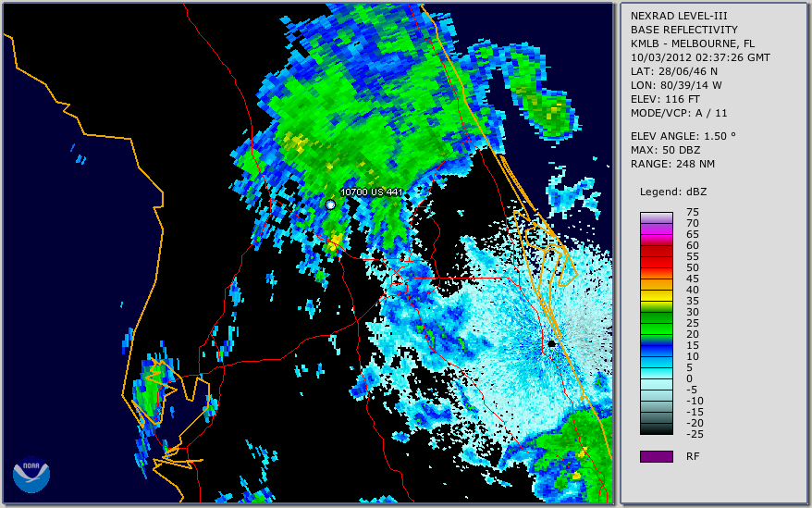This screenshot has height=508, width=812.
Task: Click the 'RF' legend label
Action: [x=693, y=456]
